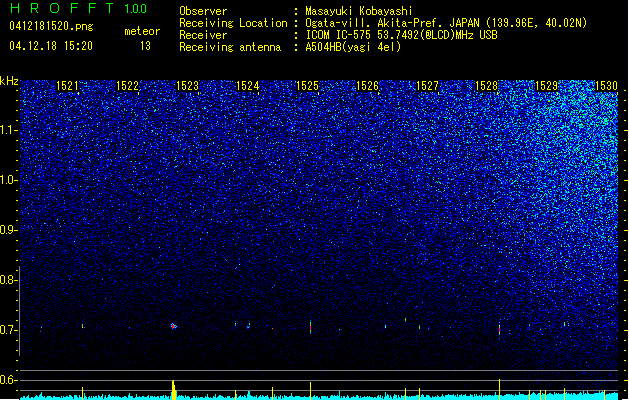
Task: Click the 1527 time axis label
Action: (428, 86)
